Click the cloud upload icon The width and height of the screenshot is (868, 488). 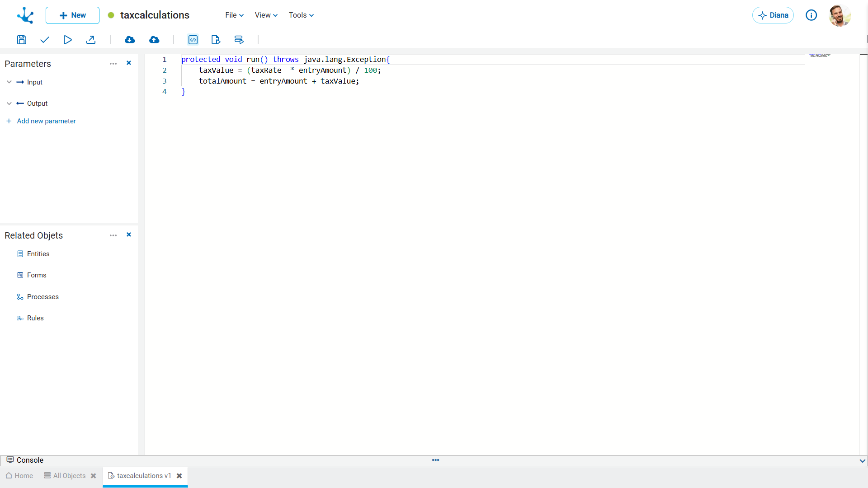154,40
